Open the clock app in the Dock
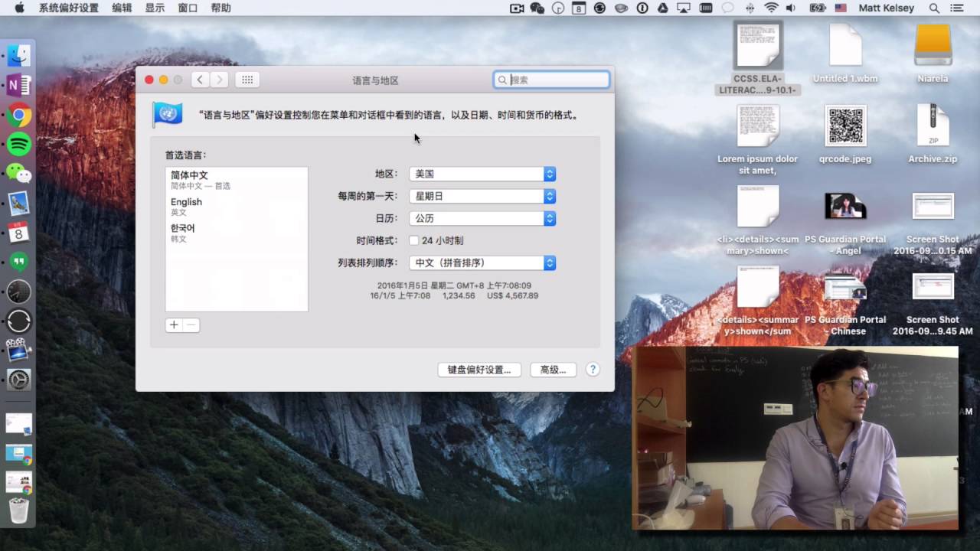 (18, 291)
